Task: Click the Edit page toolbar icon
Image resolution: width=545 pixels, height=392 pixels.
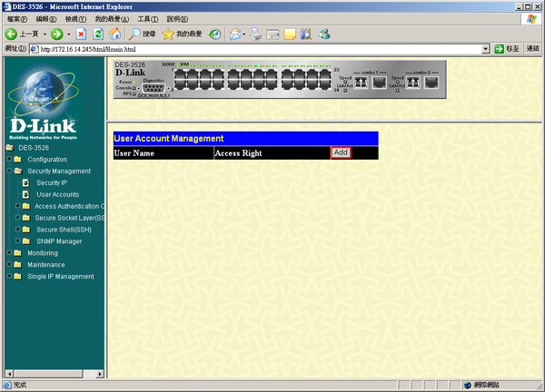Action: 272,34
